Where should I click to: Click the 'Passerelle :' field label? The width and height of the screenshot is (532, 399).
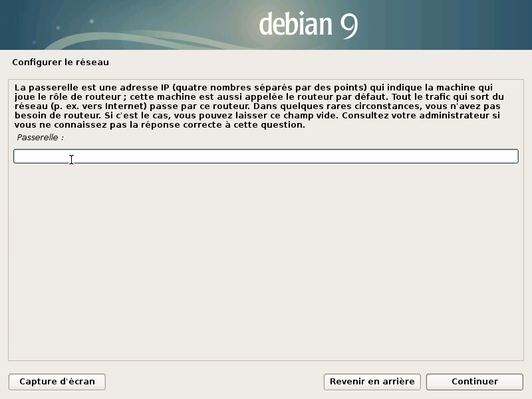[41, 138]
